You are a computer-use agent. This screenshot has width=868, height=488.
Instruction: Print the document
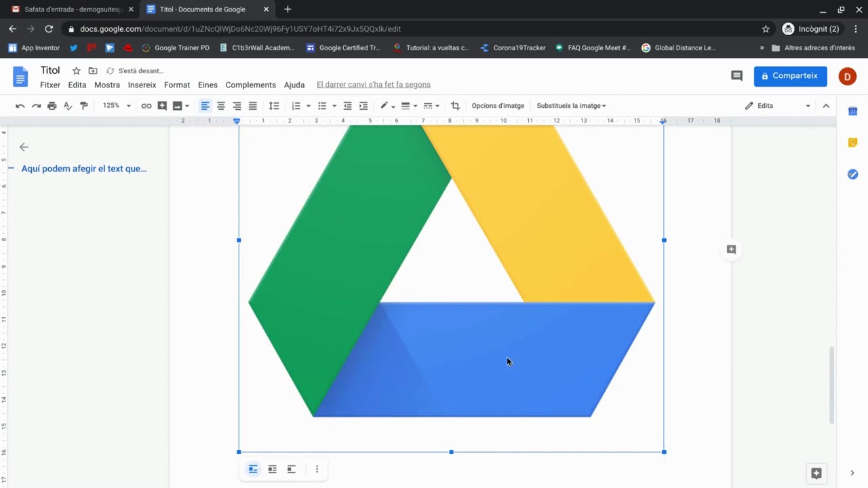pyautogui.click(x=52, y=106)
